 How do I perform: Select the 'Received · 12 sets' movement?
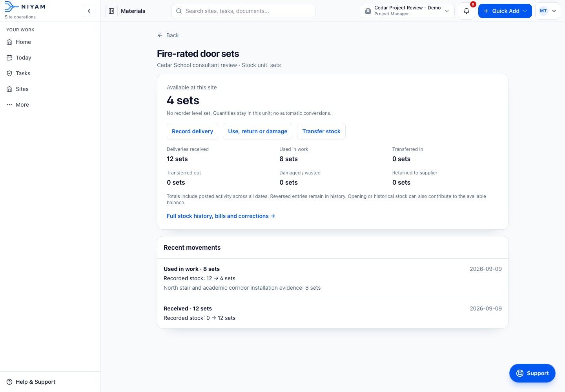[x=333, y=313]
